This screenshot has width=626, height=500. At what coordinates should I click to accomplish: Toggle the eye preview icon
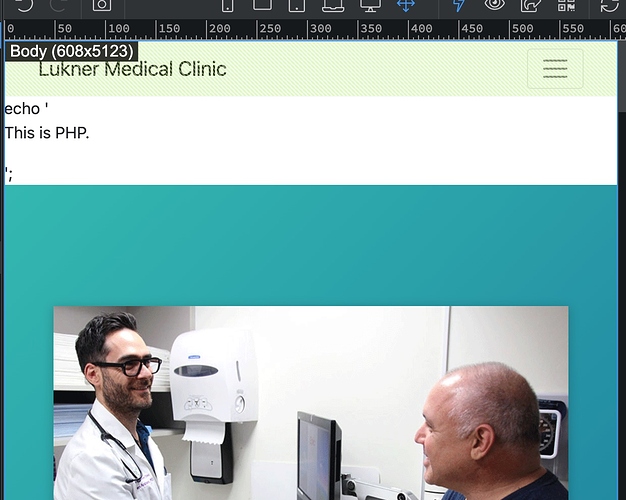coord(494,5)
